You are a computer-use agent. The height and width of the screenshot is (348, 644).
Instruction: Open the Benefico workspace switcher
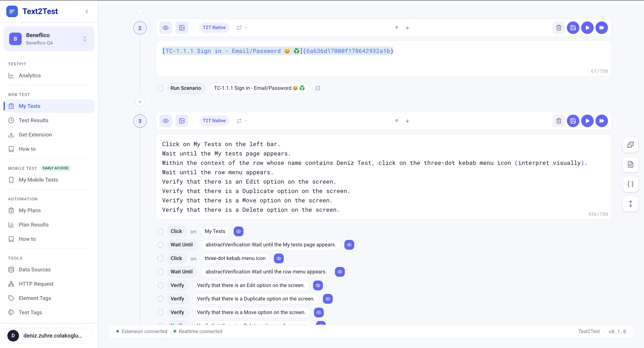pyautogui.click(x=49, y=39)
